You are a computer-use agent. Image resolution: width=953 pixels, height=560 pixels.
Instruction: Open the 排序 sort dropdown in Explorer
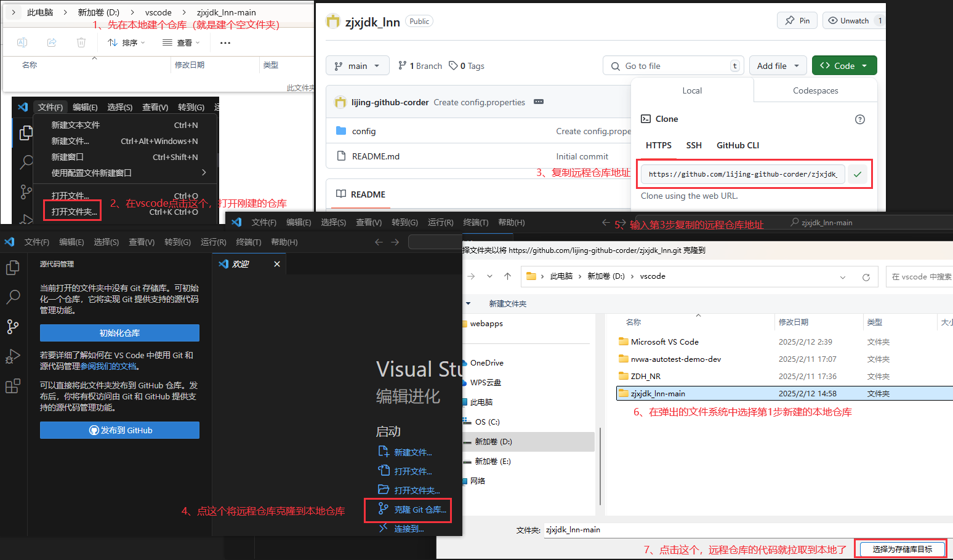(126, 42)
